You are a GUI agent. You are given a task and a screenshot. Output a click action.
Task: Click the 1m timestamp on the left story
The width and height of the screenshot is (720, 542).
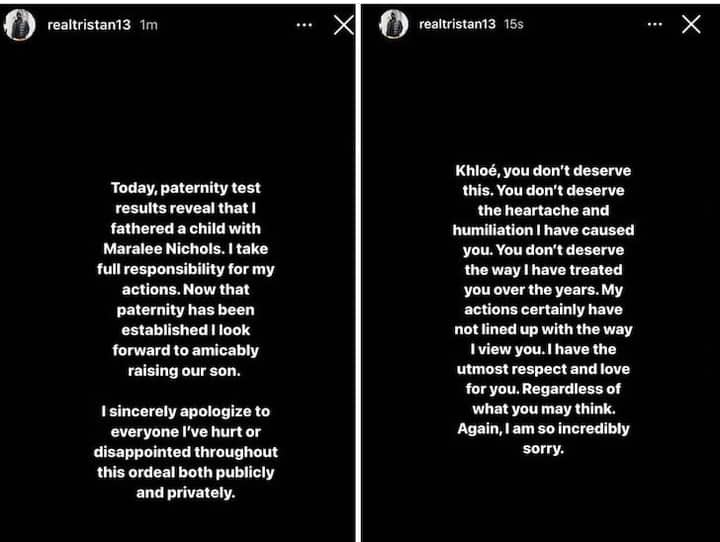point(148,25)
